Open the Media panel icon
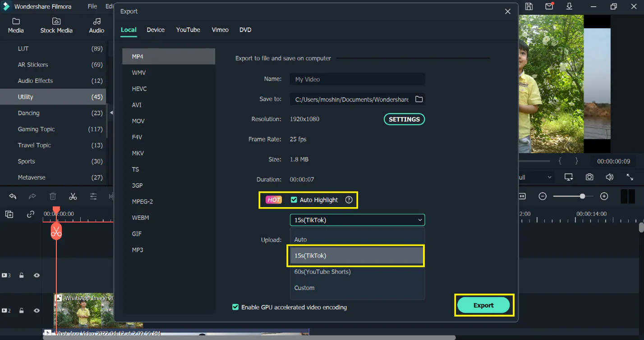The image size is (644, 340). tap(16, 21)
